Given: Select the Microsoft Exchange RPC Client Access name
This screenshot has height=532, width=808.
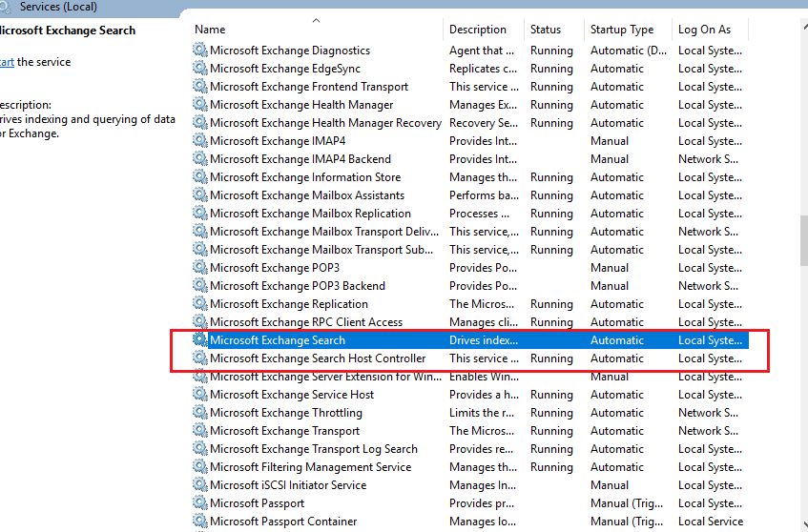Looking at the screenshot, I should click(306, 322).
